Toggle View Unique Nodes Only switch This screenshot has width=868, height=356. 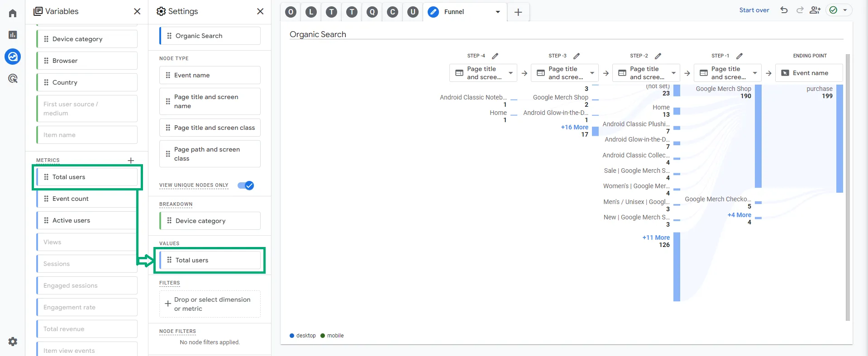coord(246,185)
